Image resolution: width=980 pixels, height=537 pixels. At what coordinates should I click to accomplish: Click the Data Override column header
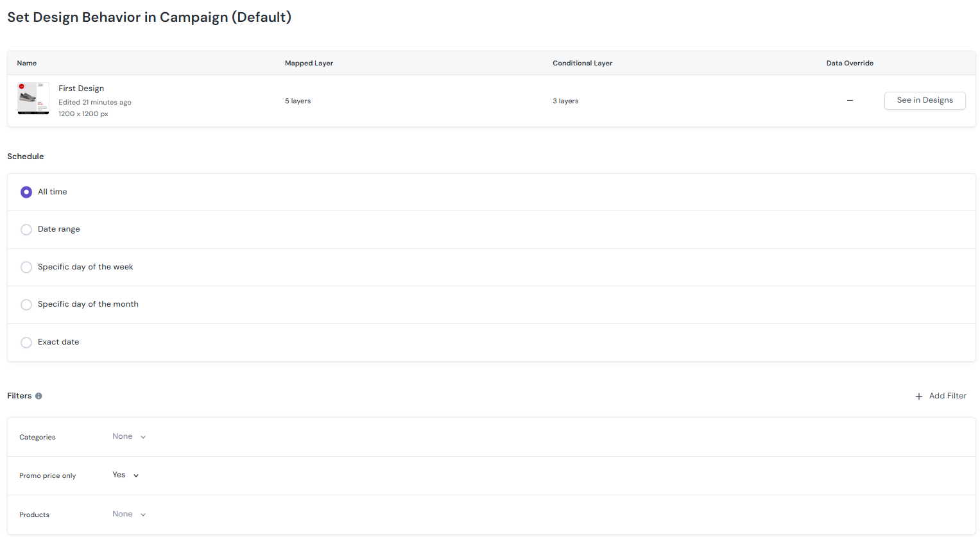tap(850, 63)
